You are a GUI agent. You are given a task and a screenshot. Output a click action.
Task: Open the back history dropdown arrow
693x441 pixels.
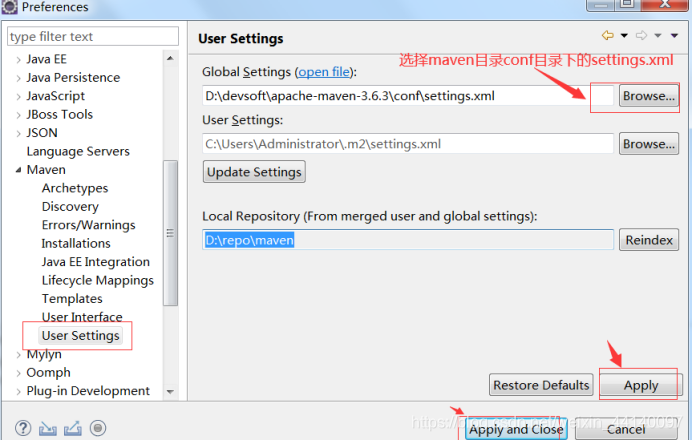click(624, 35)
